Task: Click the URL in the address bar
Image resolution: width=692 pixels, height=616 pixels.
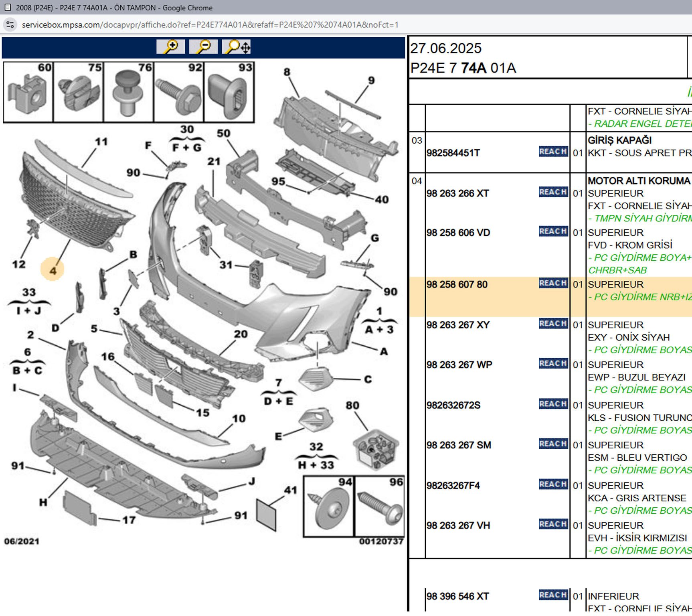Action: 210,25
